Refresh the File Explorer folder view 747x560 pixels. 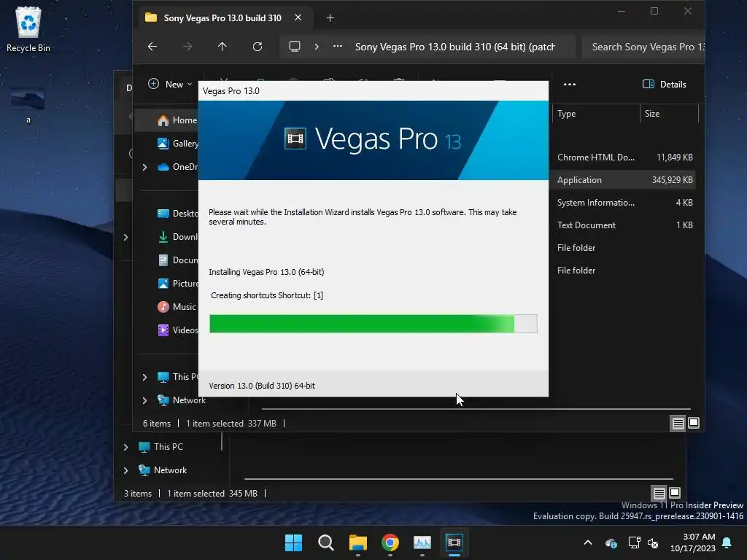coord(258,47)
